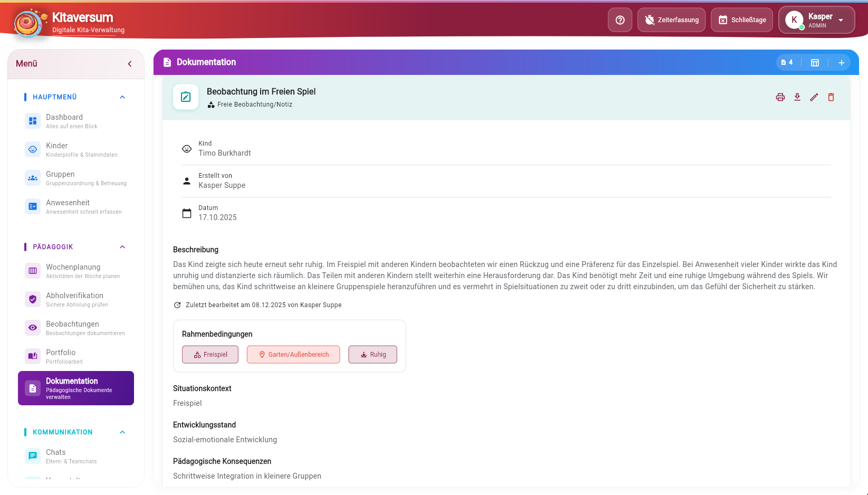868x495 pixels.
Task: Delete the observation with trash icon
Action: (x=831, y=97)
